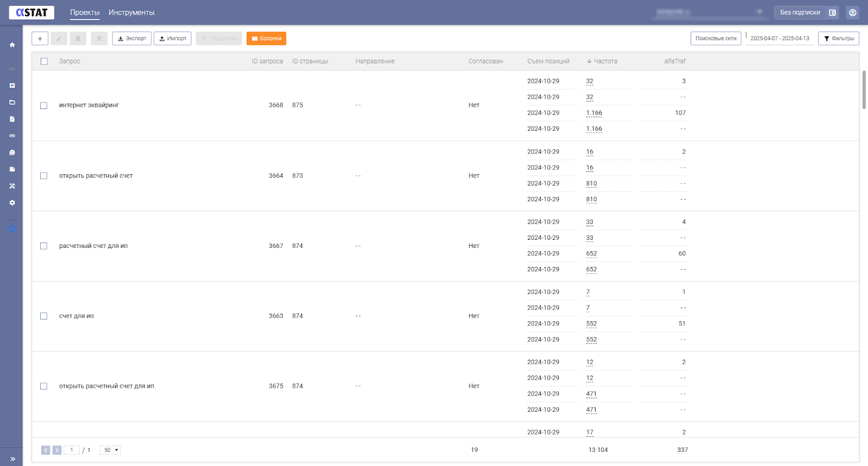This screenshot has width=868, height=466.
Task: Sort by alfaTraf column header
Action: click(x=675, y=61)
